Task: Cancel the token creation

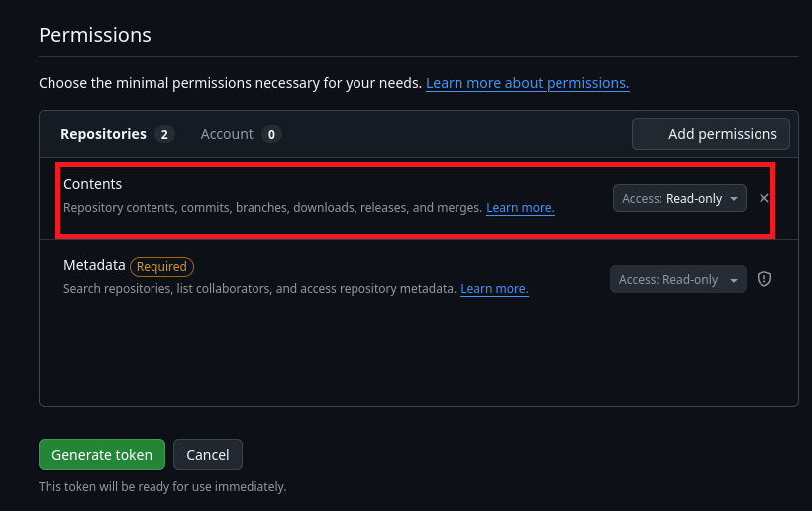Action: pyautogui.click(x=208, y=455)
